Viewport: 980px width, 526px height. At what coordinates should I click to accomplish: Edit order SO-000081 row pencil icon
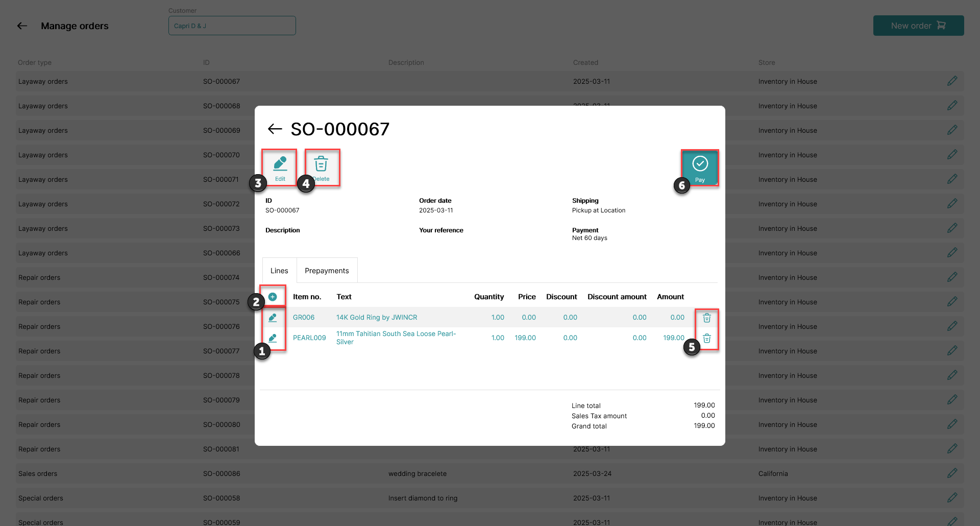click(x=952, y=449)
